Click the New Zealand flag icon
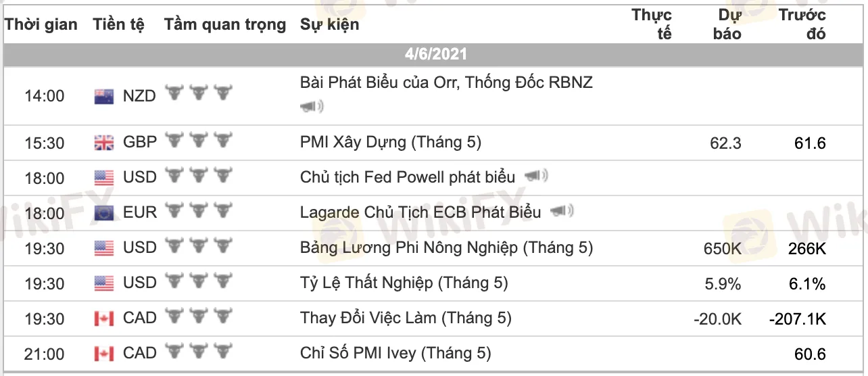Image resolution: width=868 pixels, height=376 pixels. point(104,97)
